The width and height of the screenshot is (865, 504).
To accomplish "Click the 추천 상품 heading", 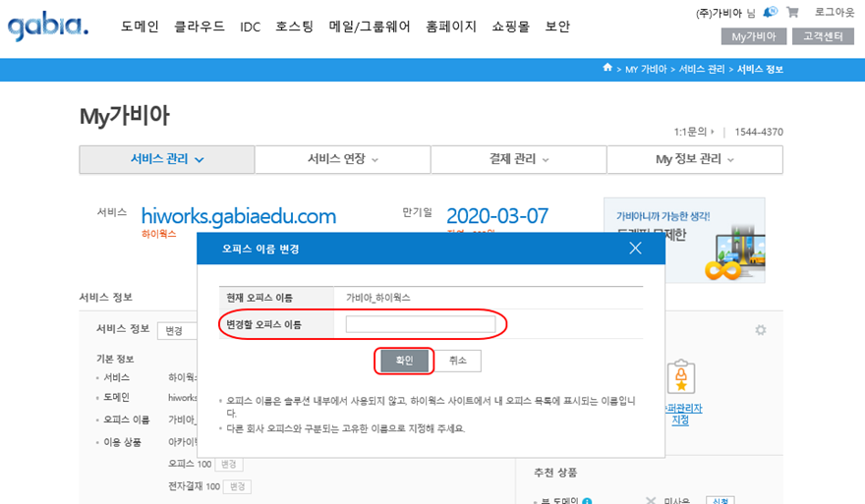I will pos(555,473).
